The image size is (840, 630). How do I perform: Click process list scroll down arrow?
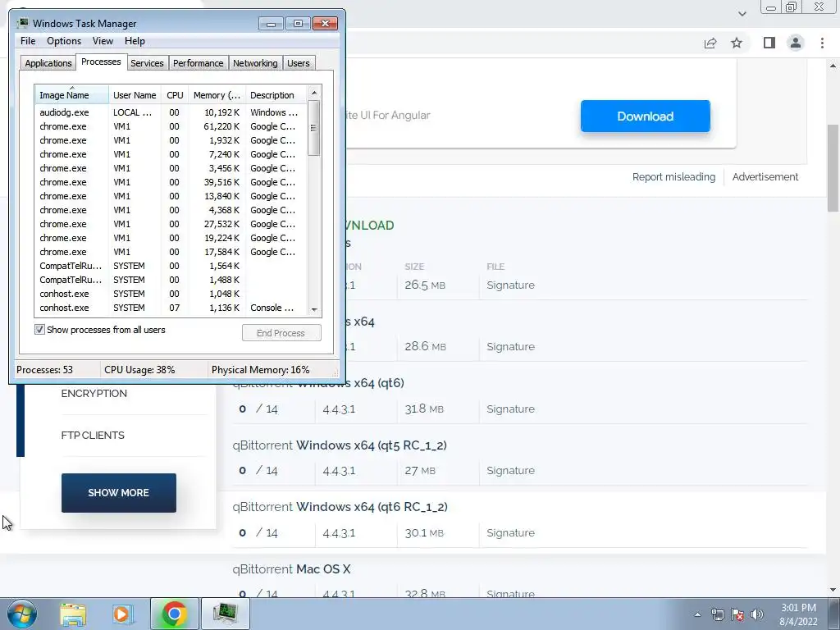click(314, 309)
